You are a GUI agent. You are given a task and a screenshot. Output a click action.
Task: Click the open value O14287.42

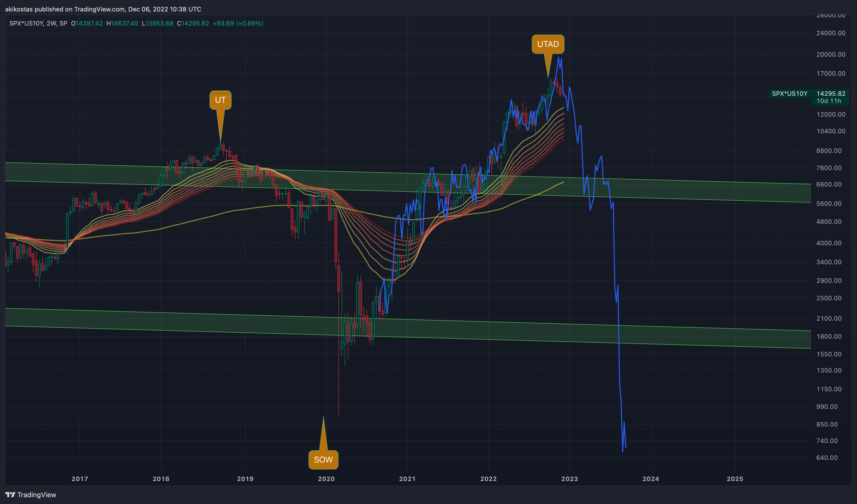coord(87,23)
